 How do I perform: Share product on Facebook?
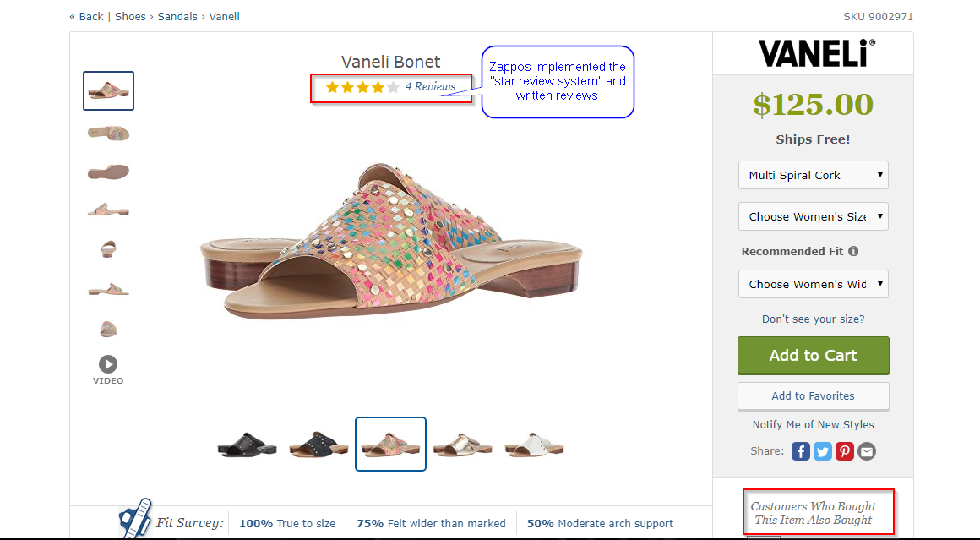(801, 451)
